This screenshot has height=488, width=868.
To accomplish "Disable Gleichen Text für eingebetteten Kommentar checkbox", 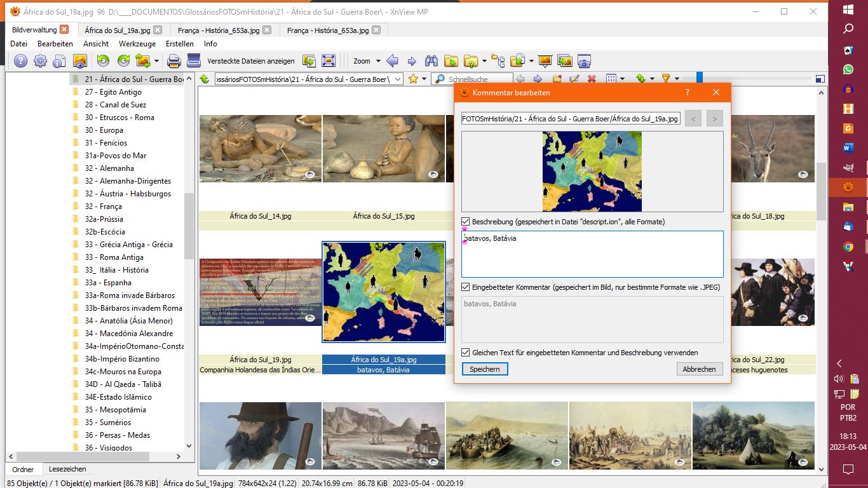I will pyautogui.click(x=466, y=353).
